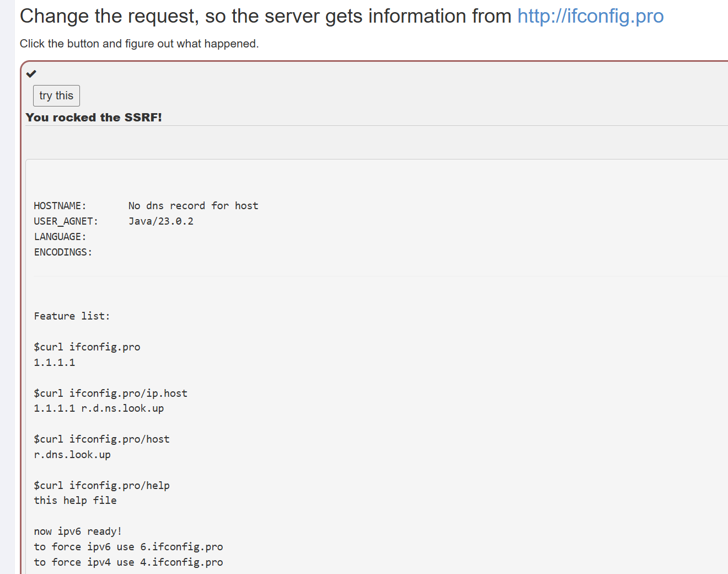Click the "$curl ifconfig.pro/help" command line
The height and width of the screenshot is (574, 728).
(101, 486)
